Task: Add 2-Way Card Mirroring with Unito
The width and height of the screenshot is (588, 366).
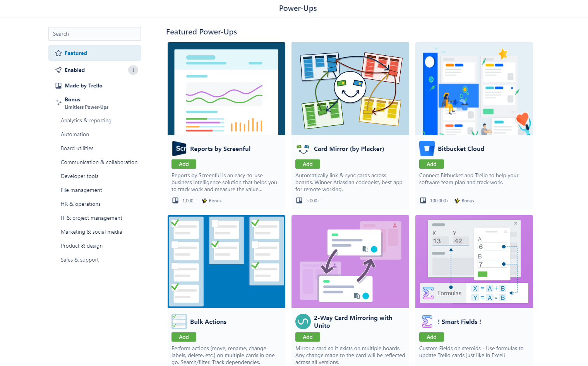Action: point(308,337)
